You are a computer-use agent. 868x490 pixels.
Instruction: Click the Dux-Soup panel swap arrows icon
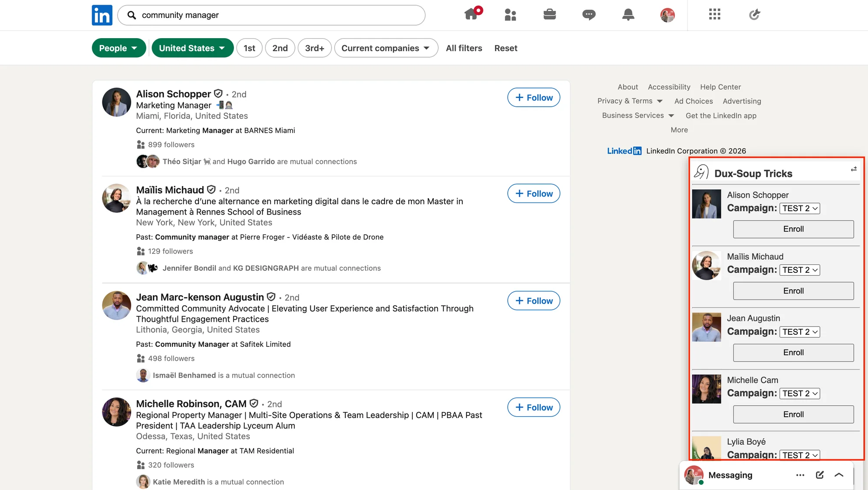pyautogui.click(x=854, y=169)
